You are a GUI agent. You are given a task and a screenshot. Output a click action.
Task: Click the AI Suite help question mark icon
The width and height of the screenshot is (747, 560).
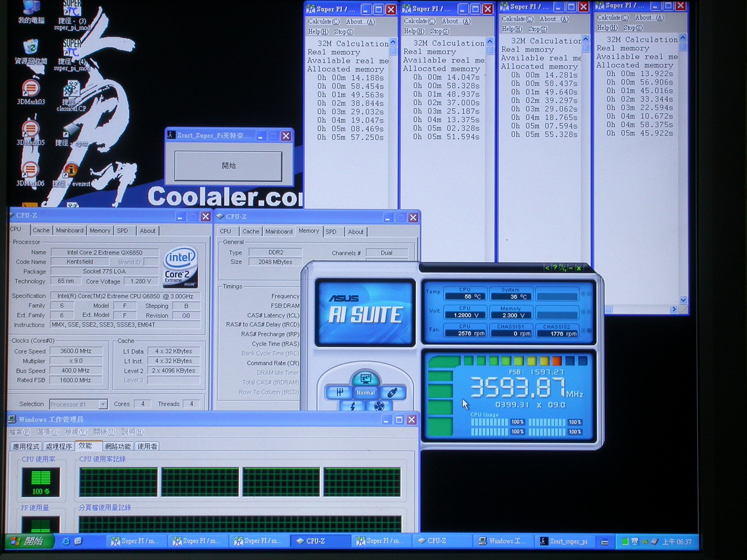tap(554, 268)
